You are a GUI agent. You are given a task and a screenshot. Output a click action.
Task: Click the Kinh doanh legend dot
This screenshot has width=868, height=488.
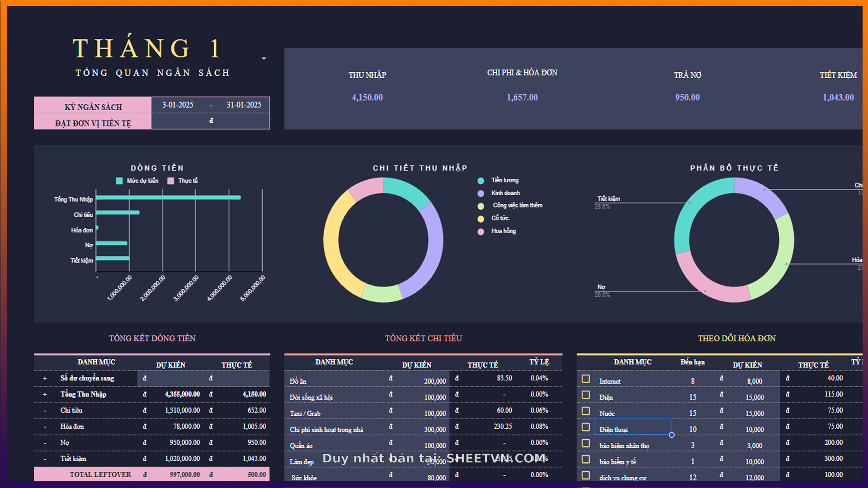(x=481, y=193)
